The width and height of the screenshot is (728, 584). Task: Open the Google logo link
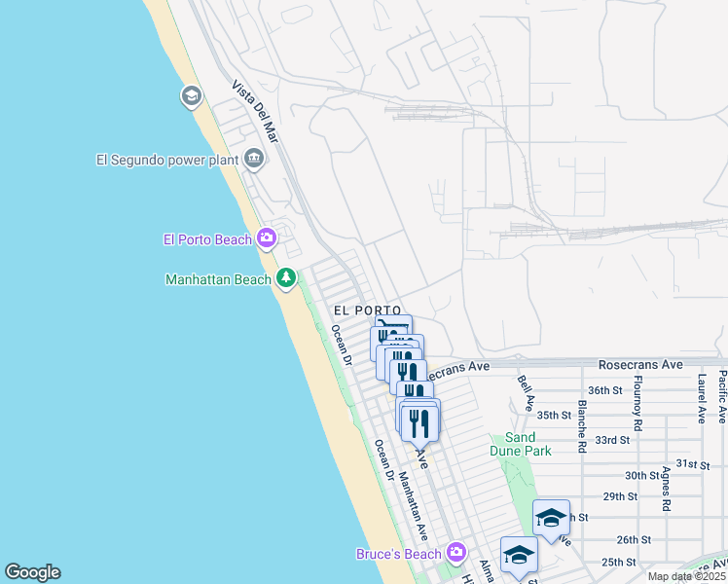(x=32, y=572)
